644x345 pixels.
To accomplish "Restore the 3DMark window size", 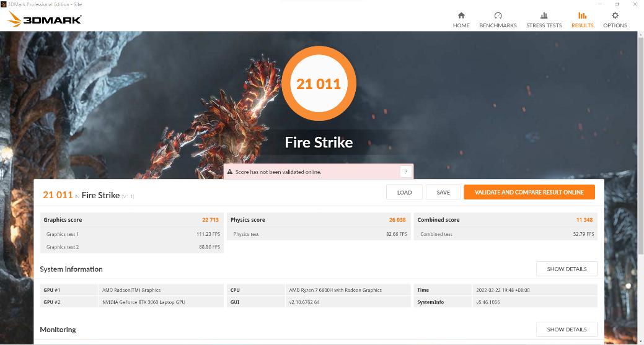I will pyautogui.click(x=617, y=4).
